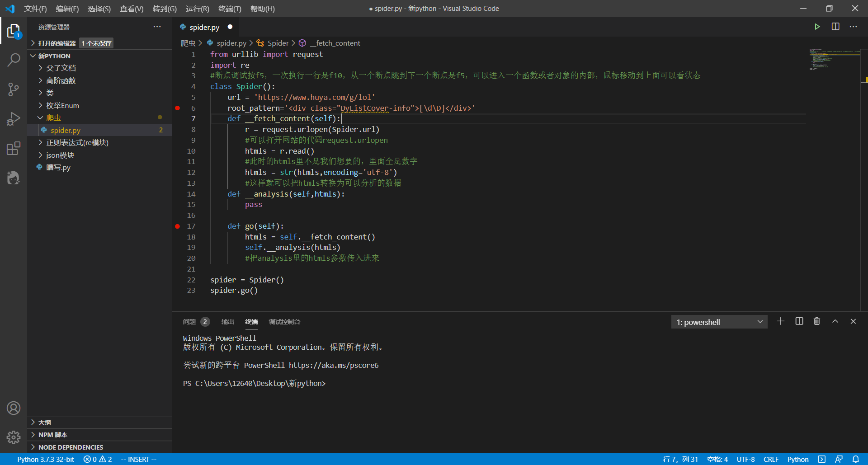
Task: Open Run and Debug view
Action: point(14,119)
